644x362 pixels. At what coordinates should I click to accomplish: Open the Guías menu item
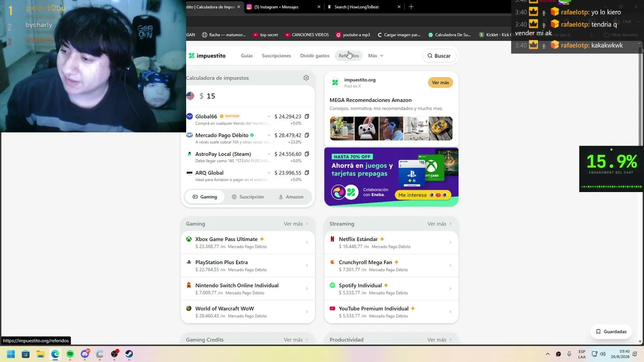(247, 56)
